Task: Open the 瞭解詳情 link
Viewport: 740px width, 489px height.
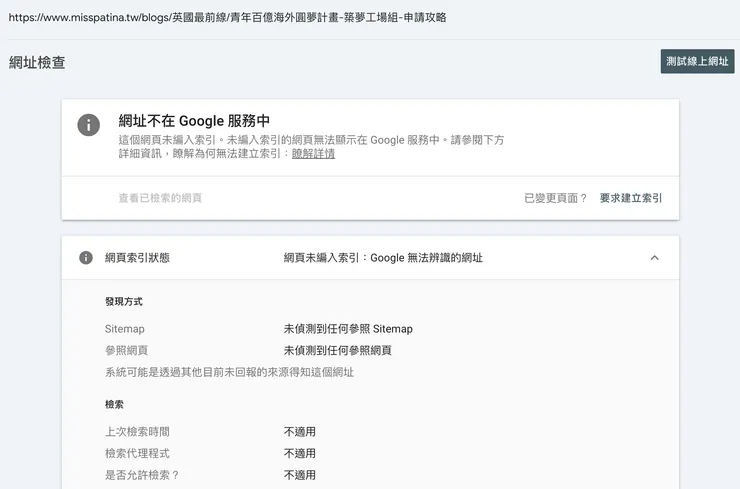Action: click(x=313, y=154)
